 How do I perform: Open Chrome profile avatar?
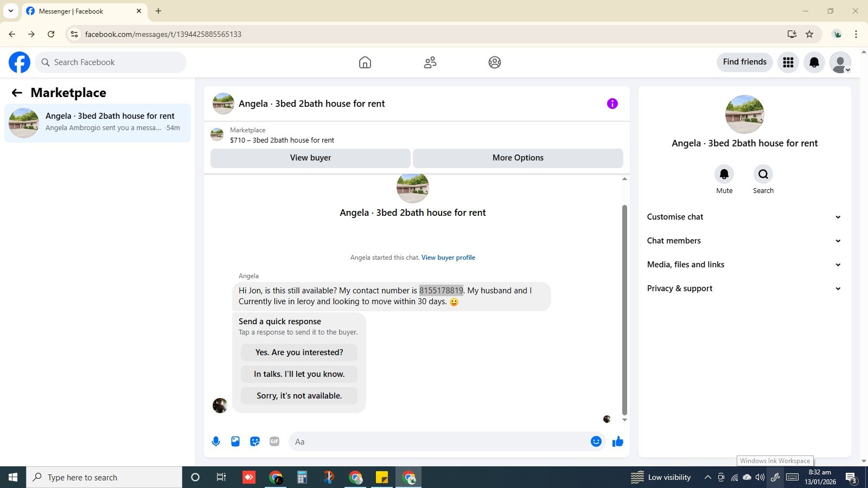837,34
